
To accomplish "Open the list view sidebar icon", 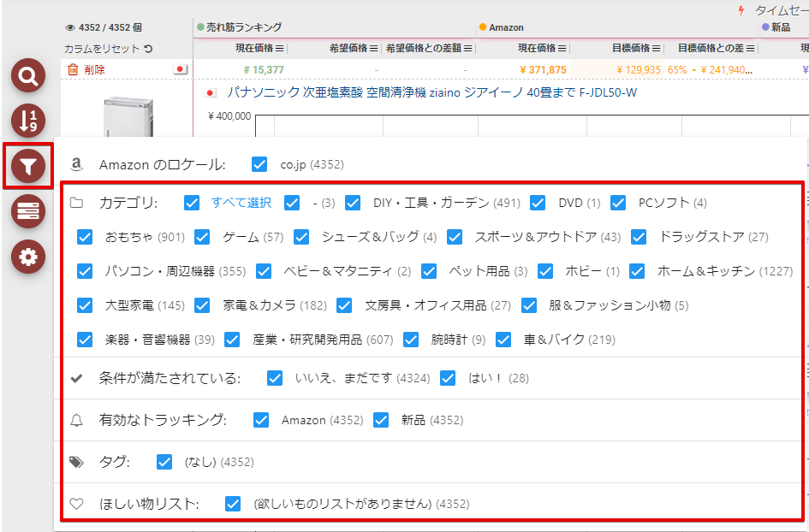I will (x=28, y=212).
